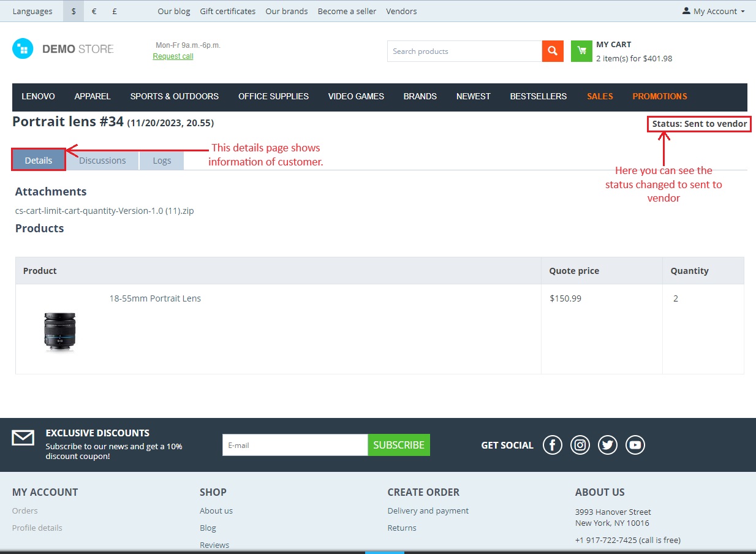The image size is (756, 554).
Task: Open the Our blog link
Action: point(174,11)
